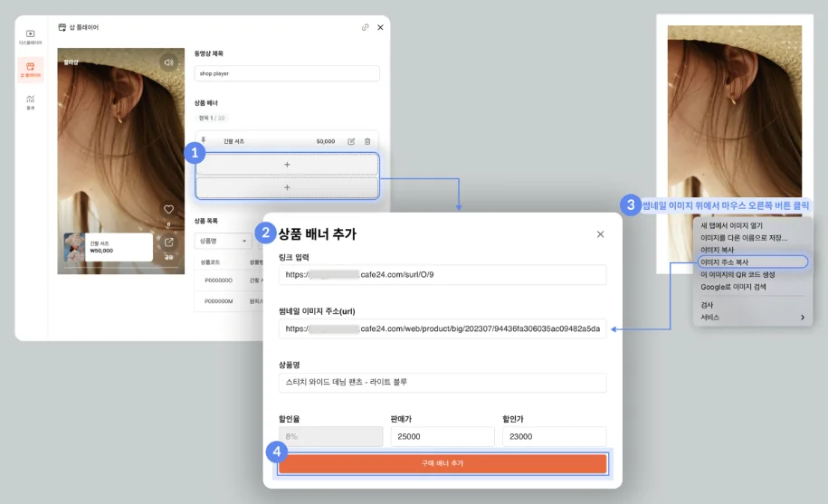The height and width of the screenshot is (504, 828).
Task: Add a banner in the second empty slot
Action: click(x=287, y=187)
